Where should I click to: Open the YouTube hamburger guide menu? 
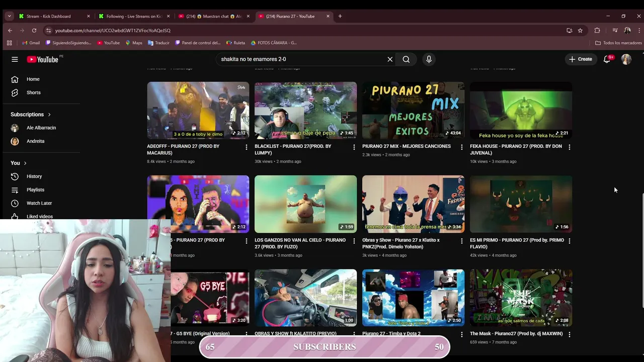pos(15,59)
